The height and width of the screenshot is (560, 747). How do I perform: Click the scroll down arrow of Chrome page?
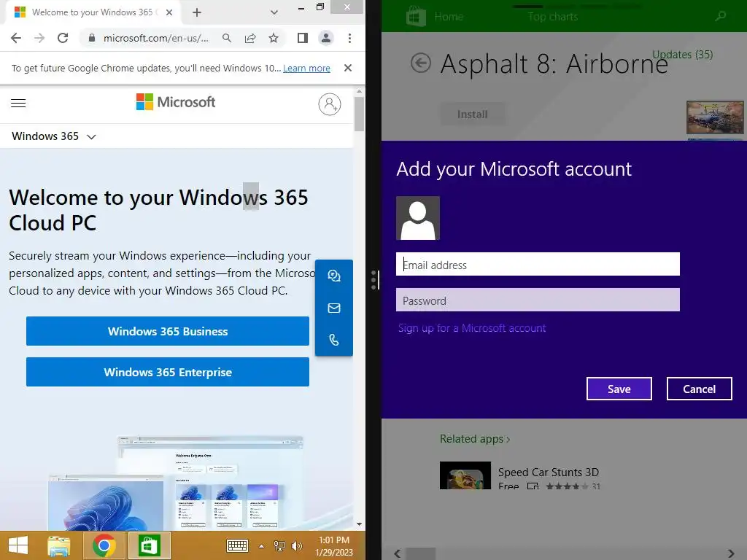(x=359, y=524)
